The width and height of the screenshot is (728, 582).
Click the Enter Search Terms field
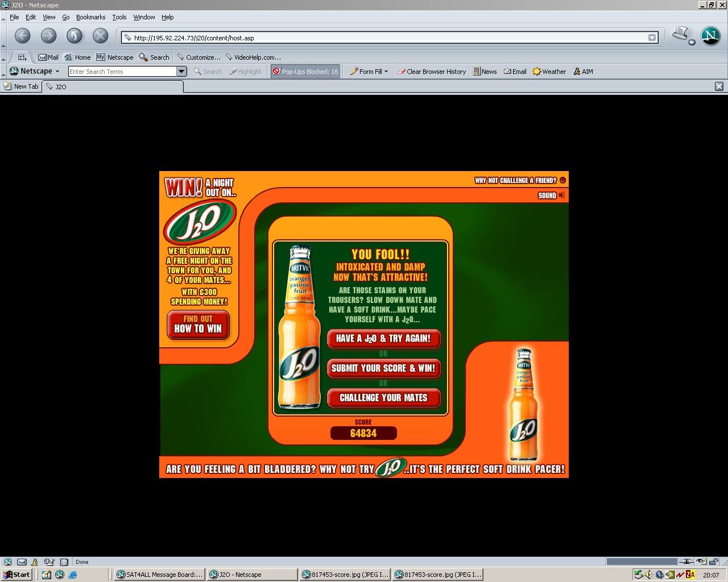click(x=122, y=71)
